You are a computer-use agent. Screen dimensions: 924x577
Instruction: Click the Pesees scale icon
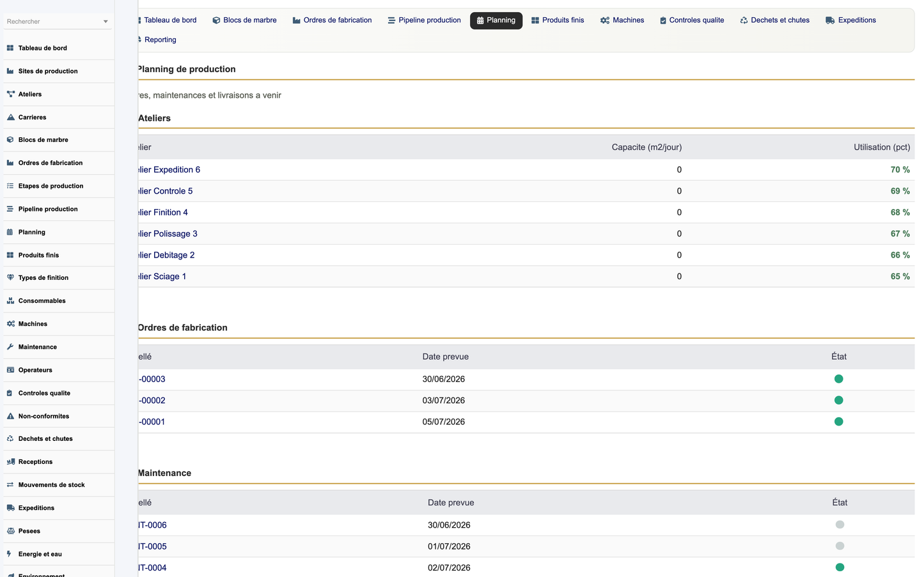10,531
